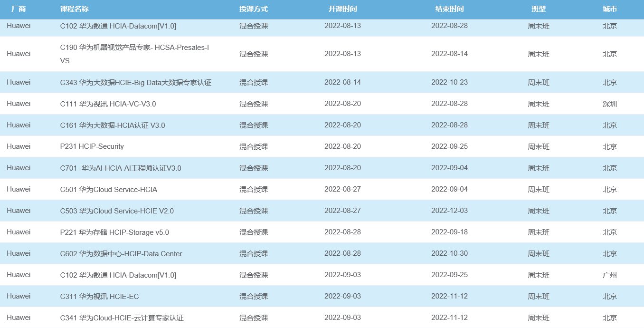Click 周末班 in the C701 row
The width and height of the screenshot is (644, 328).
[x=539, y=168]
